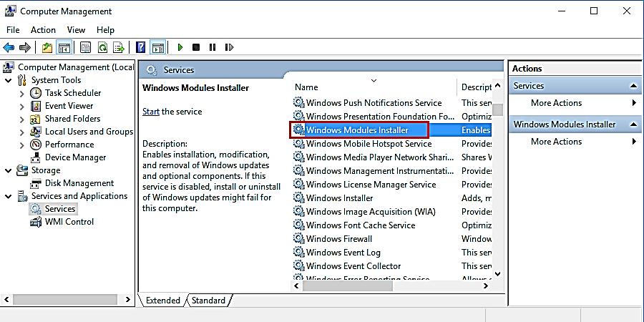This screenshot has height=322, width=644.
Task: Click the Export List toolbar icon
Action: coord(119,48)
